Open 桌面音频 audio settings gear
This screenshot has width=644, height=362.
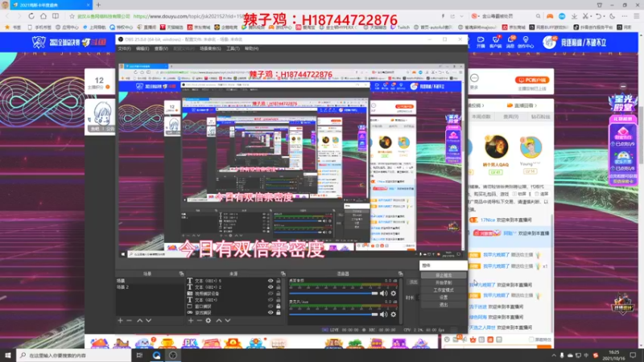tap(394, 294)
